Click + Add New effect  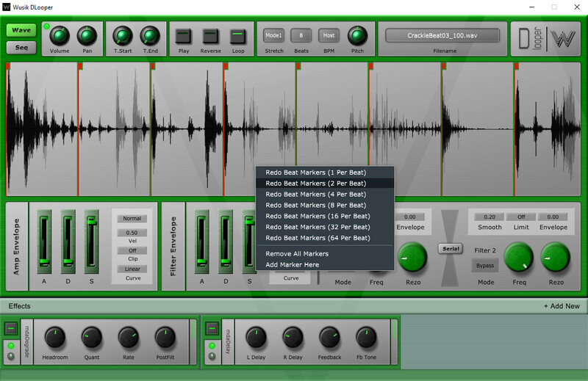tap(562, 306)
